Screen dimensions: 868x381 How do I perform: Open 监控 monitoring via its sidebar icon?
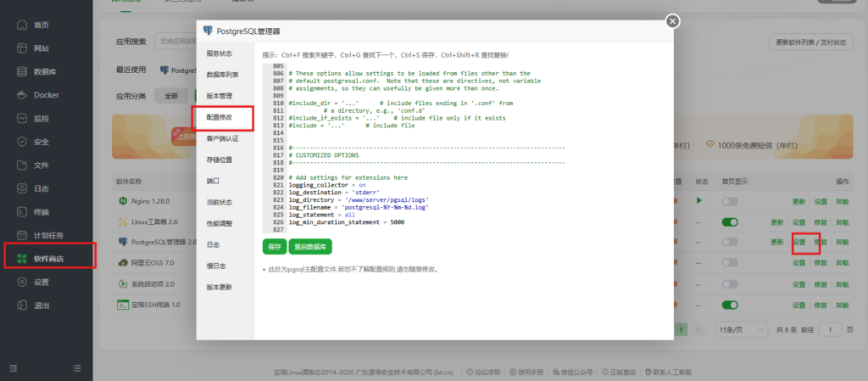coord(21,119)
